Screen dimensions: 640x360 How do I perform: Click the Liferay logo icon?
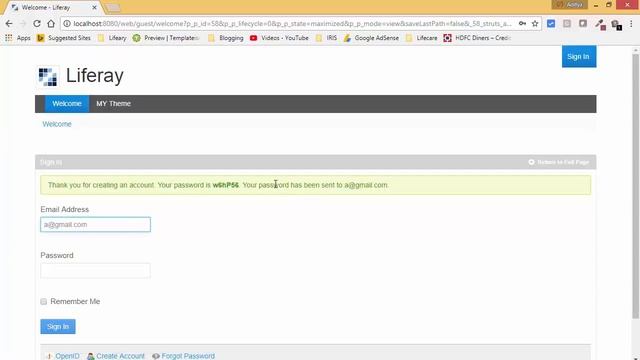click(x=48, y=76)
